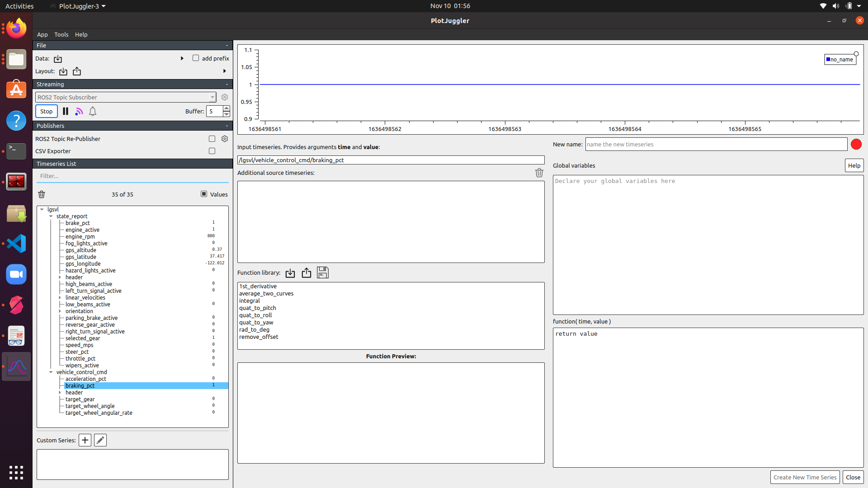Image resolution: width=868 pixels, height=488 pixels.
Task: Open the Help menu
Action: 81,34
